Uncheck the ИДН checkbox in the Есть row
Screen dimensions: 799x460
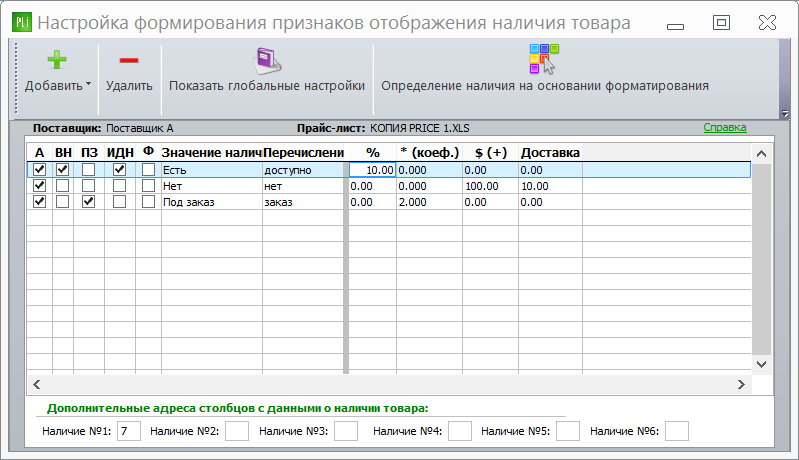click(119, 170)
